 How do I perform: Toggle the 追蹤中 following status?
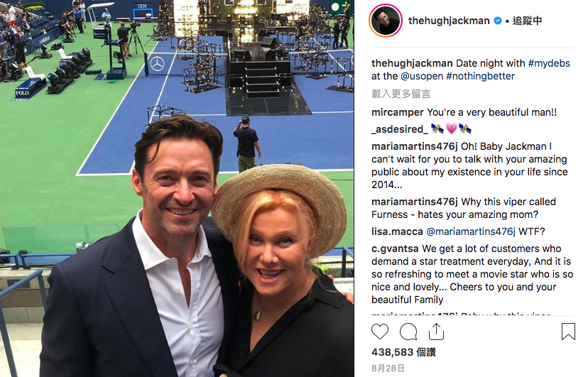pos(527,21)
